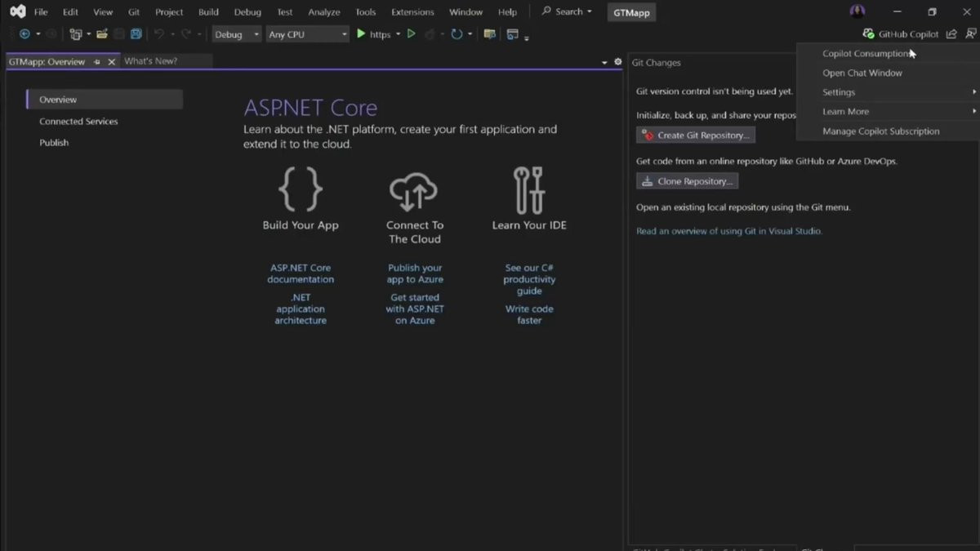Click the Clone Repository button
This screenshot has width=980, height=551.
pos(687,181)
